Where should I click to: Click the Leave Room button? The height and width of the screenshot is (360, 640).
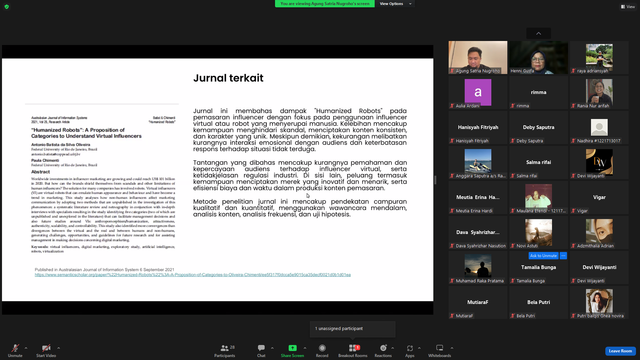coord(620,351)
